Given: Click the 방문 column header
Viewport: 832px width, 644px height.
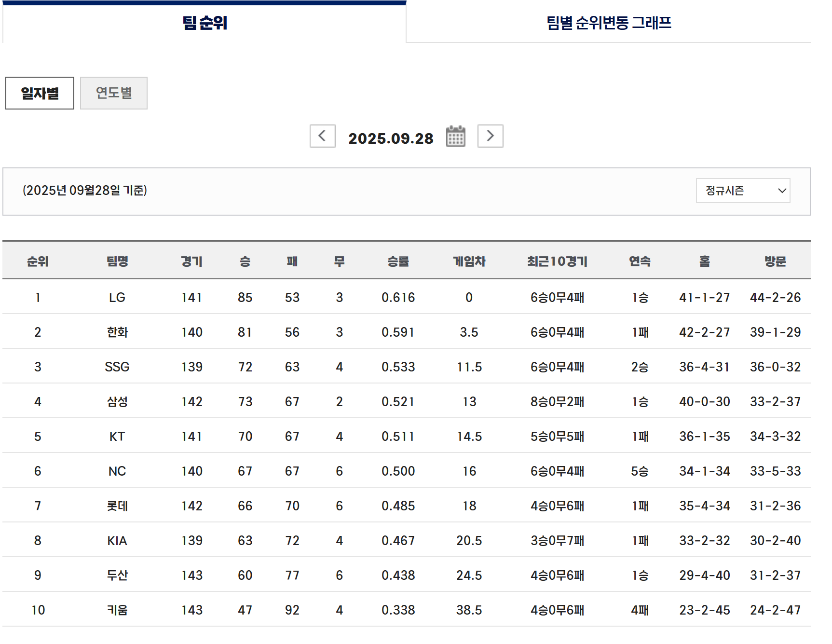Looking at the screenshot, I should tap(775, 261).
